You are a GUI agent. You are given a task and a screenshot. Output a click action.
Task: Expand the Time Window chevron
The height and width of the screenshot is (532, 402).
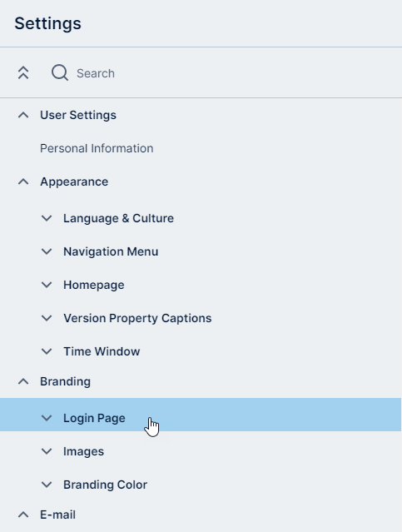pyautogui.click(x=47, y=351)
